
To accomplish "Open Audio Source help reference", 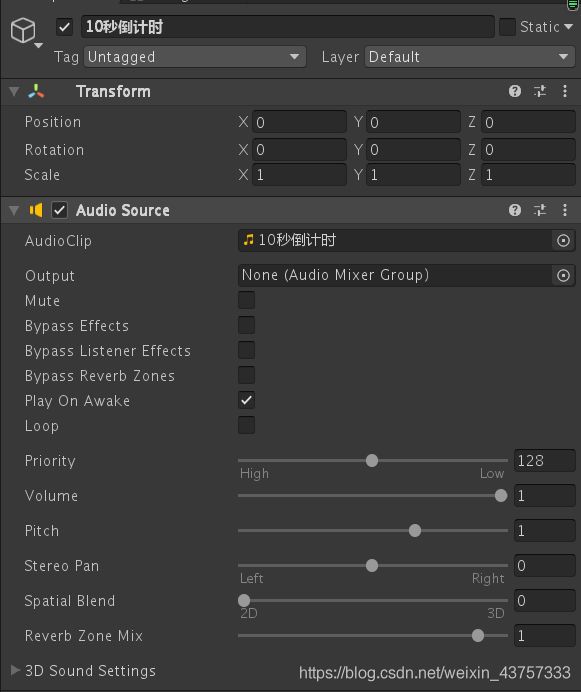I will 515,210.
